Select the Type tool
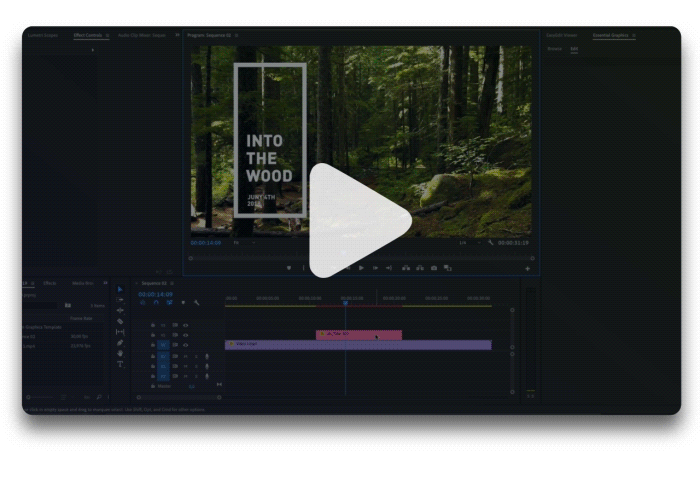The height and width of the screenshot is (498, 700). 120,364
